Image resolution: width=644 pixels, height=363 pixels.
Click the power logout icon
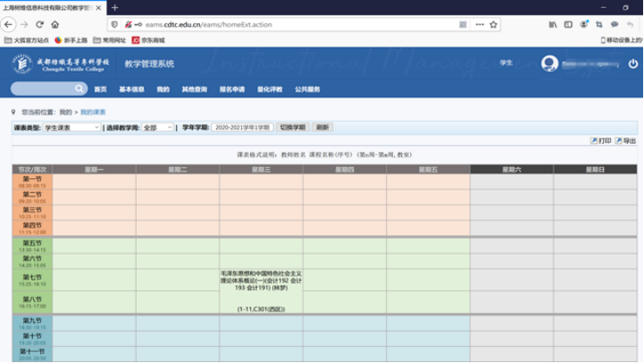point(632,63)
